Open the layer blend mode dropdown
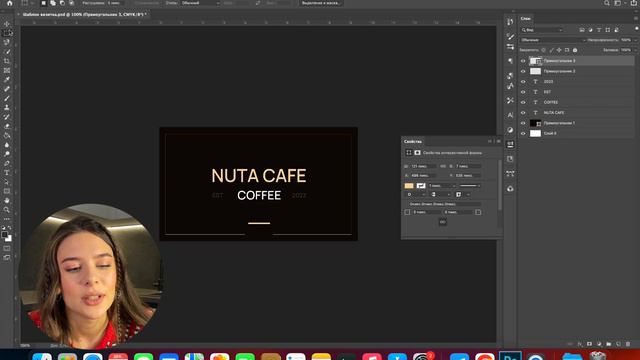The image size is (640, 360). point(553,40)
